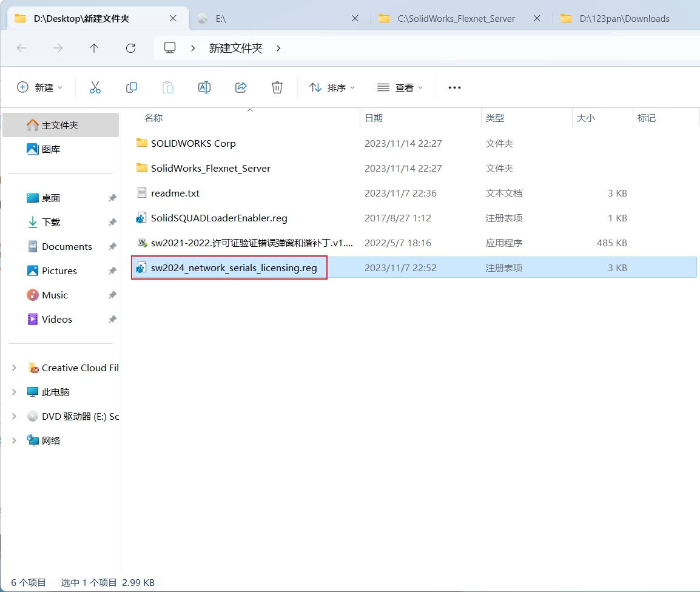Click the Refresh button in navigation bar
Image resolution: width=700 pixels, height=592 pixels.
tap(130, 48)
